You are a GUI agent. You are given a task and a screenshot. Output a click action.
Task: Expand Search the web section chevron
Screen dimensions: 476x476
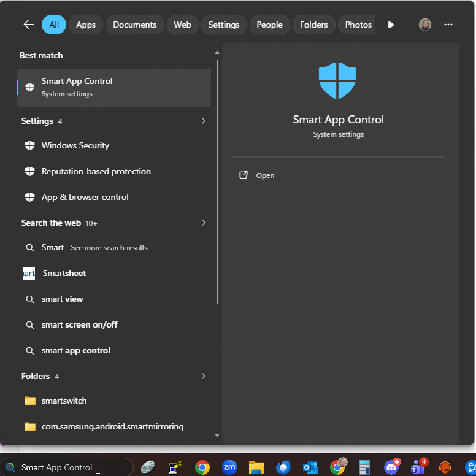[204, 223]
